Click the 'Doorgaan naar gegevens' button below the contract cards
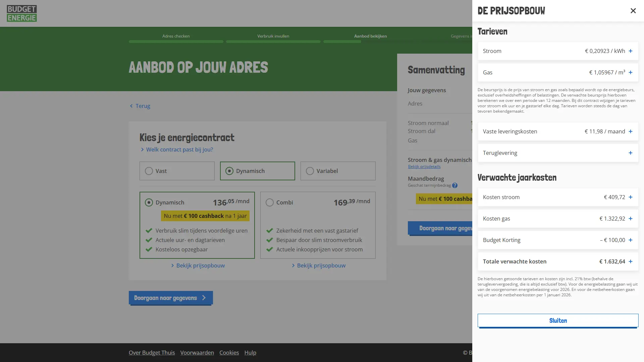The image size is (644, 362). [x=171, y=298]
